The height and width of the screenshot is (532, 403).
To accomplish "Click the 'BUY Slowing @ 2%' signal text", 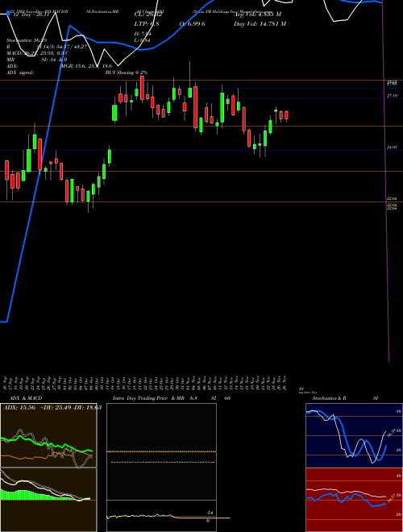I will 127,73.
